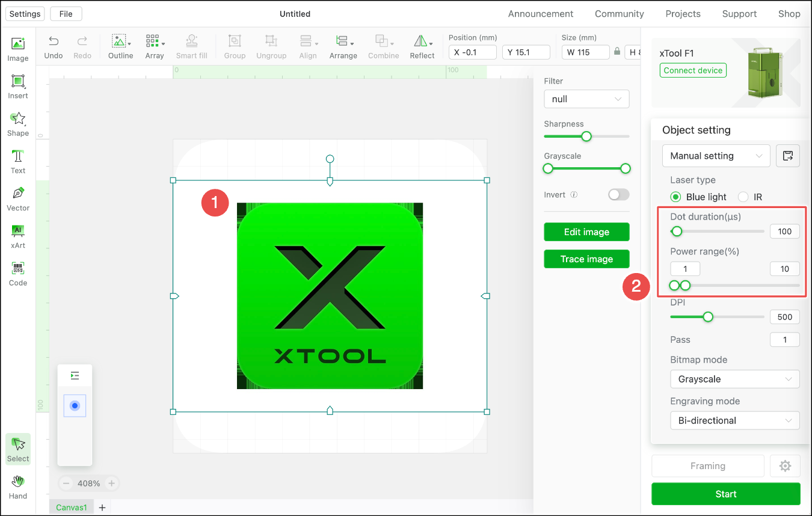Click the Sharpness slider handle
This screenshot has height=516, width=812.
coord(586,137)
